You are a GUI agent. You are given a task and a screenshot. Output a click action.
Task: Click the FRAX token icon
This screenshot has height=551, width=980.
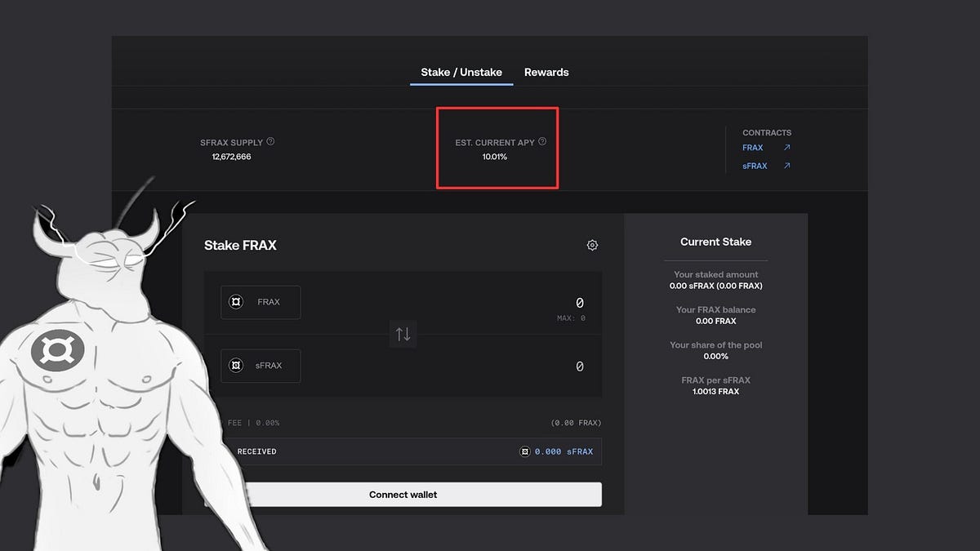point(236,302)
